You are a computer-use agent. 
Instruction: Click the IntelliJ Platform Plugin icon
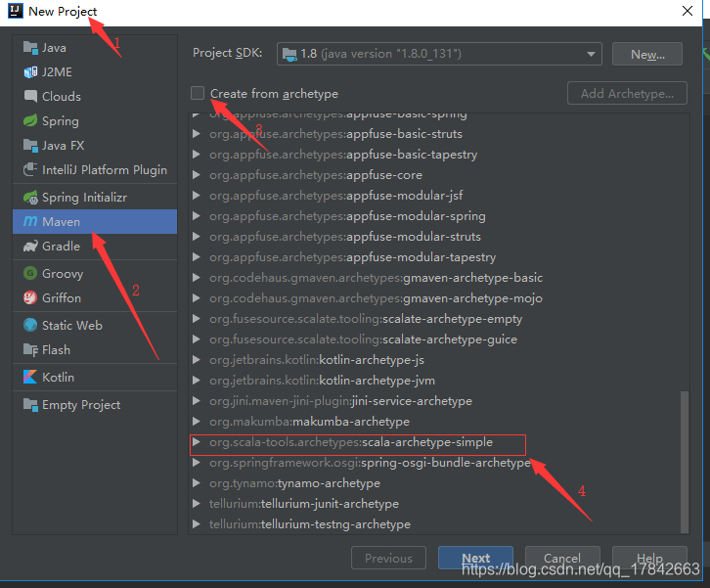(x=30, y=170)
